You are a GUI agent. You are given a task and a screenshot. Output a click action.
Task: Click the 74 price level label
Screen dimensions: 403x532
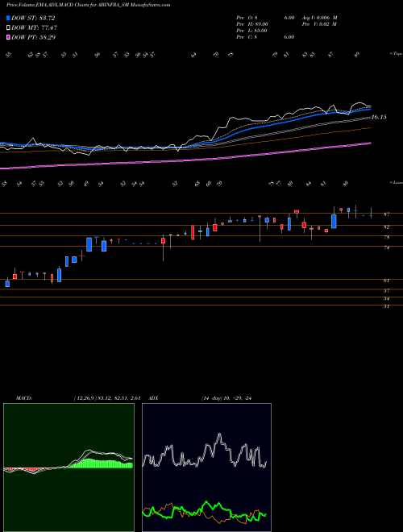tap(386, 247)
